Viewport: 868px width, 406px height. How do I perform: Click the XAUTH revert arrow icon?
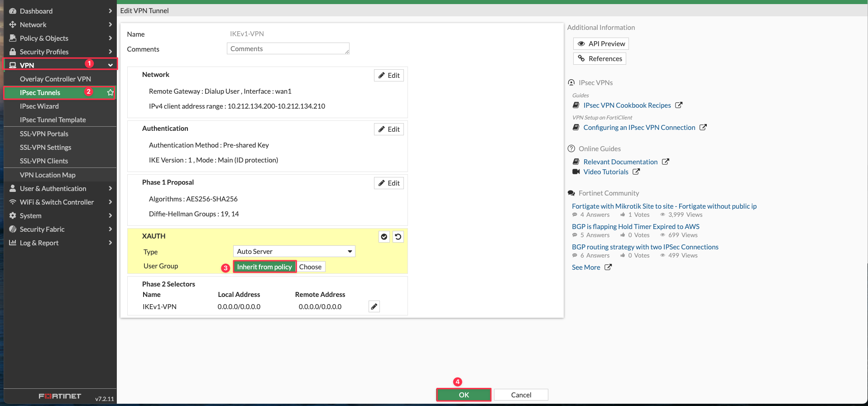point(398,237)
